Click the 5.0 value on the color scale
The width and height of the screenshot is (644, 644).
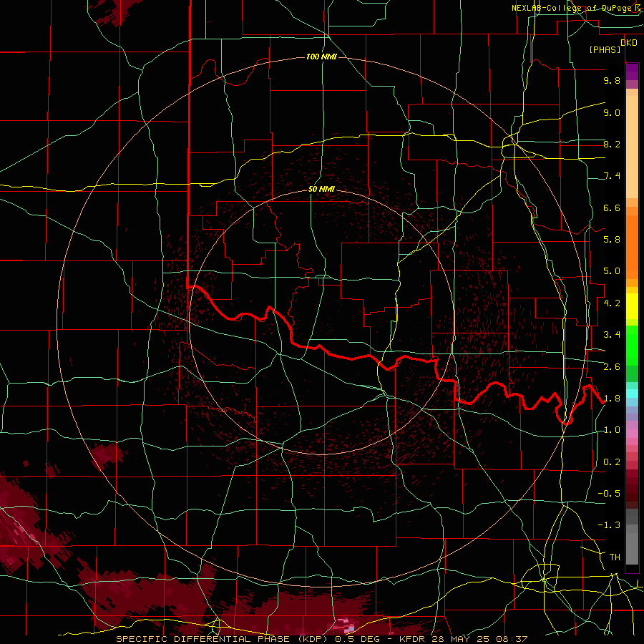click(x=612, y=271)
